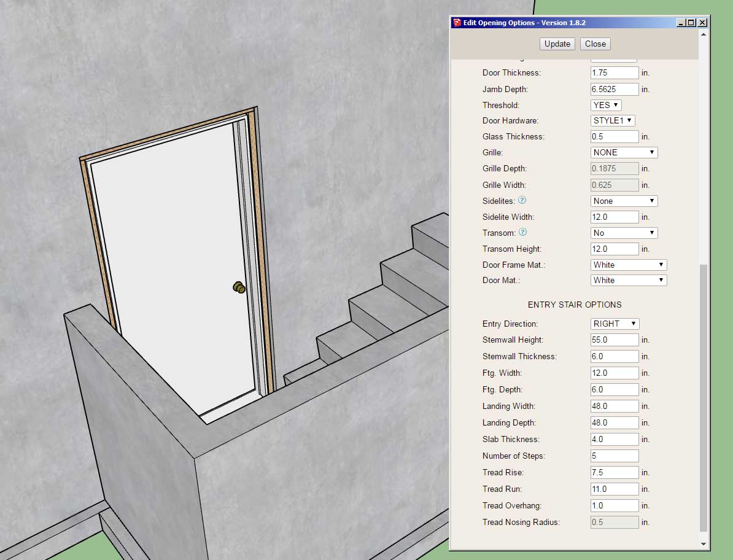Click the scrollbar down arrow in dialog
The image size is (733, 560).
coord(704,543)
